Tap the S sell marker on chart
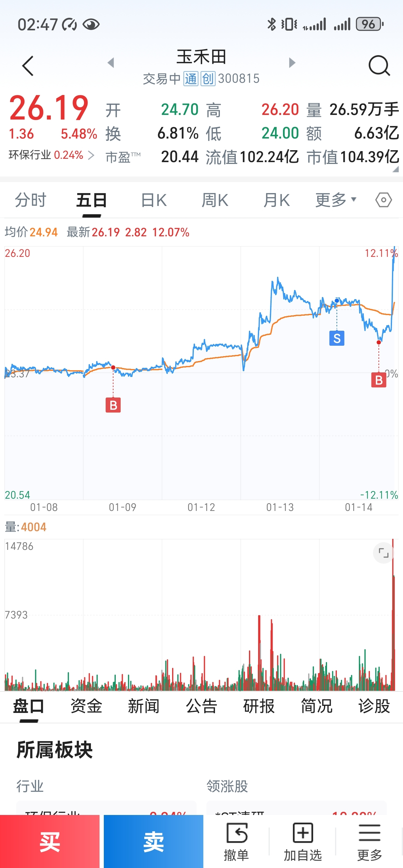 (x=337, y=338)
